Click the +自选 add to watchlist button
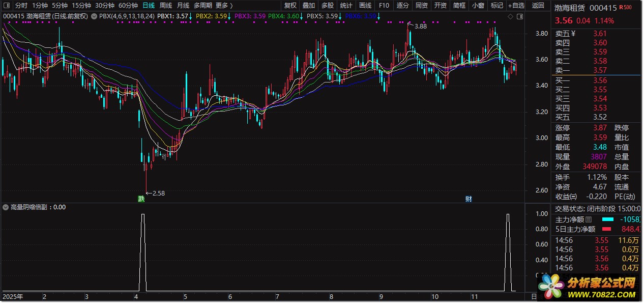 click(x=516, y=6)
